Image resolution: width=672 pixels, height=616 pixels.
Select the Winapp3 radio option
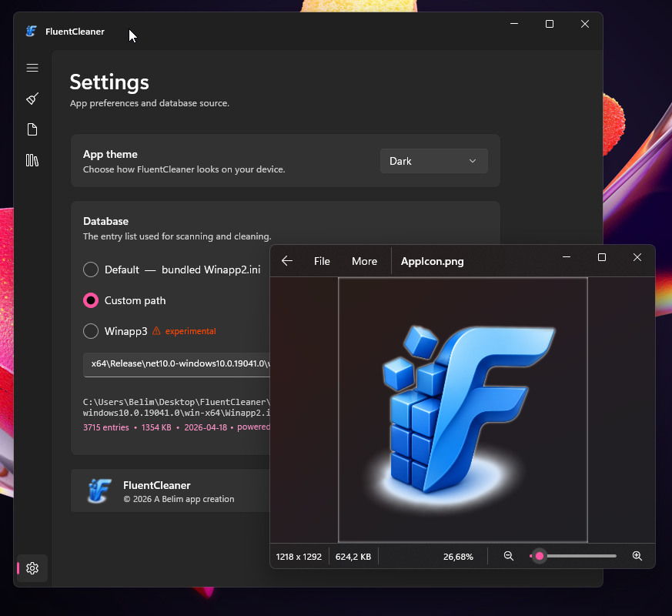pos(90,331)
